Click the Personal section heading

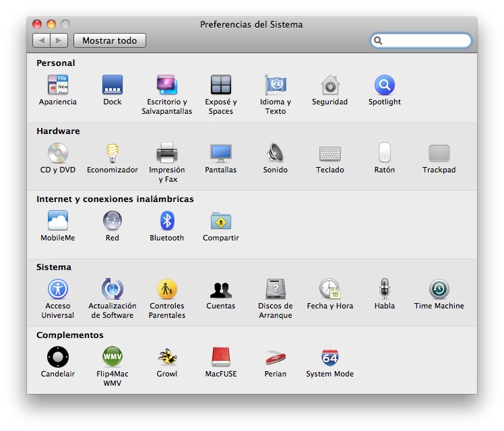pyautogui.click(x=56, y=63)
